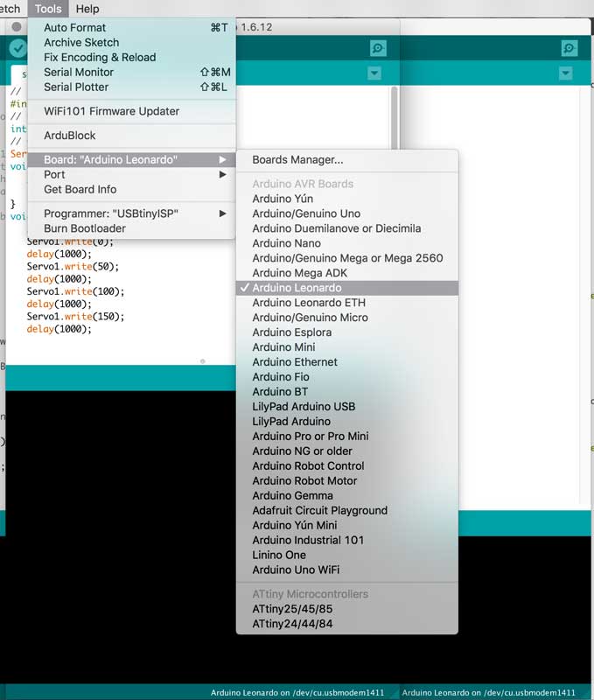
Task: Select Arduino Mini
Action: click(x=347, y=346)
